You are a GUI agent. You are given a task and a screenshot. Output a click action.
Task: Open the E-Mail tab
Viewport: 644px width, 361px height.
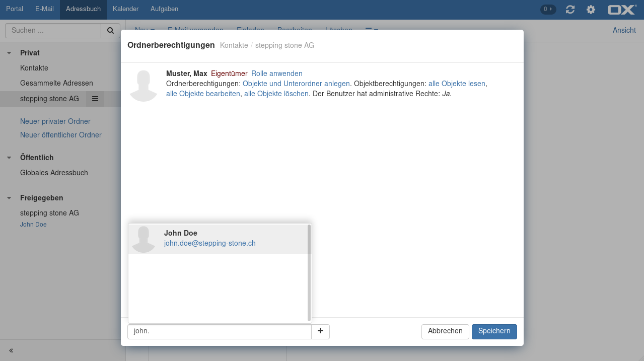(x=44, y=9)
